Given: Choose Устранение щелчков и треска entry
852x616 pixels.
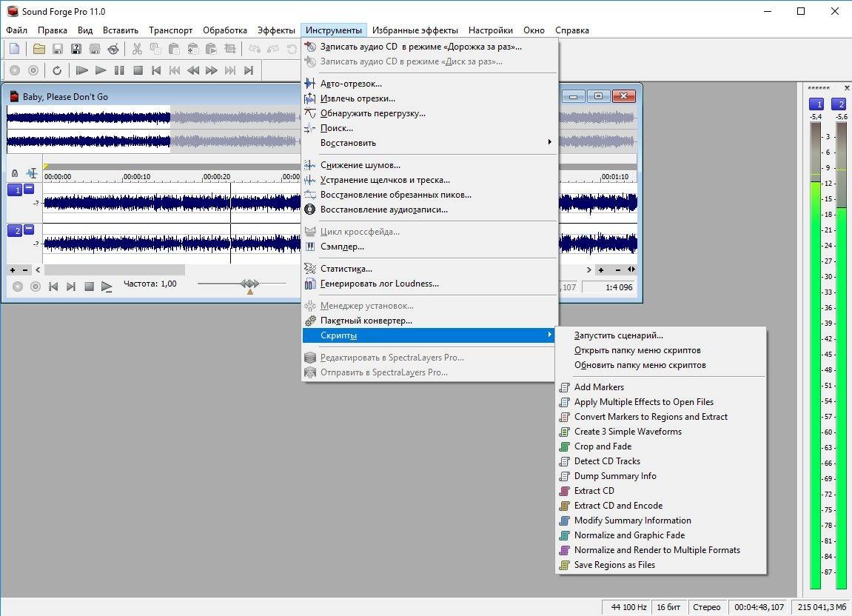Looking at the screenshot, I should (430, 180).
